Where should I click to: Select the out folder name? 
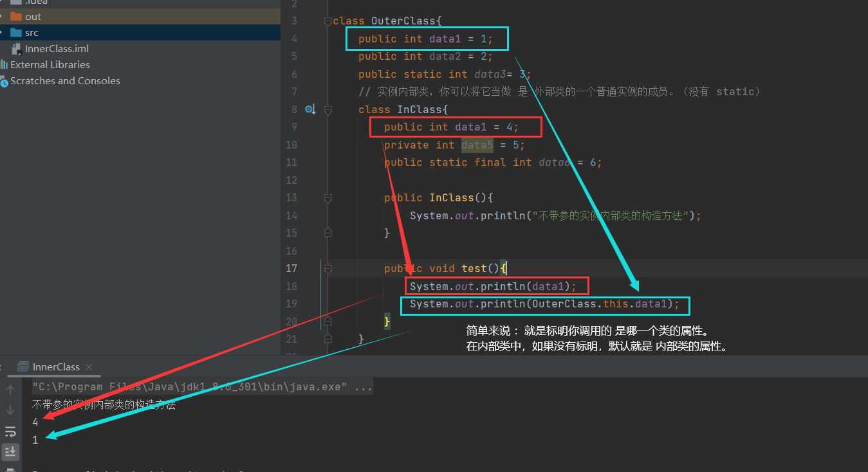tap(33, 17)
